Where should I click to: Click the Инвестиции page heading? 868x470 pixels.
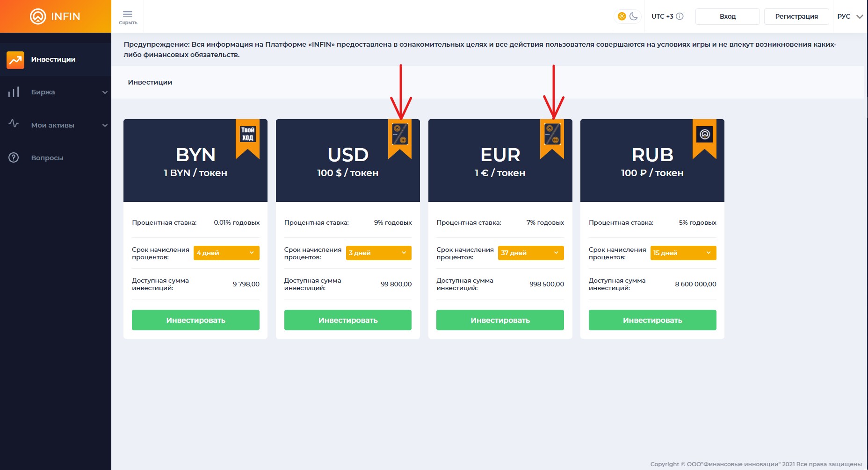tap(150, 82)
